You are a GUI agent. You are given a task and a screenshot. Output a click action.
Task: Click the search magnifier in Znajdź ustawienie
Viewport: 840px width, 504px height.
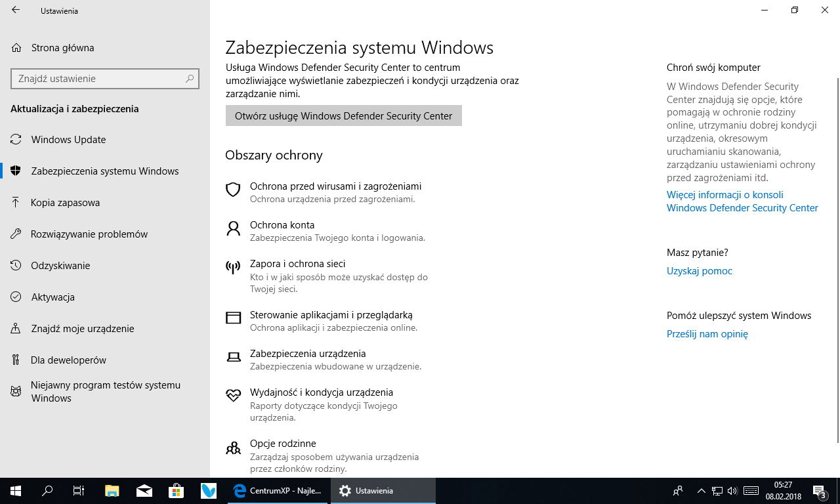(x=190, y=79)
